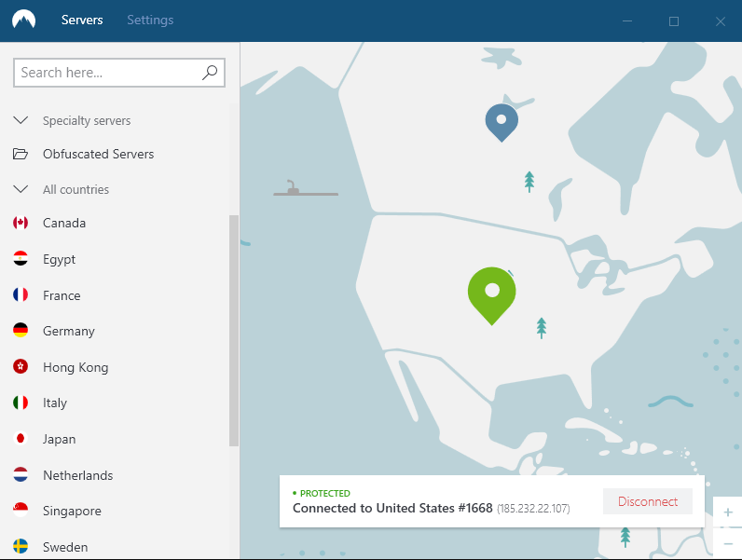Click the Canada flag icon
Image resolution: width=742 pixels, height=560 pixels.
tap(21, 223)
